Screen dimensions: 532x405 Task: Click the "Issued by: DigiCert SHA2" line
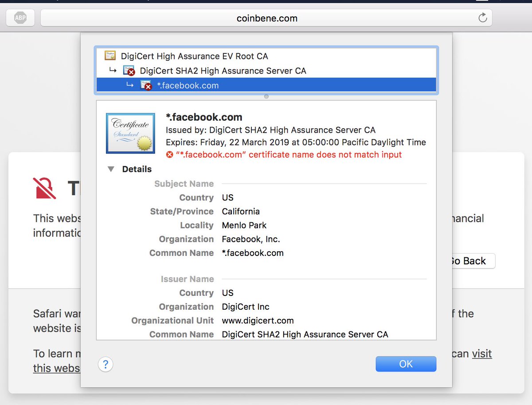click(x=270, y=130)
